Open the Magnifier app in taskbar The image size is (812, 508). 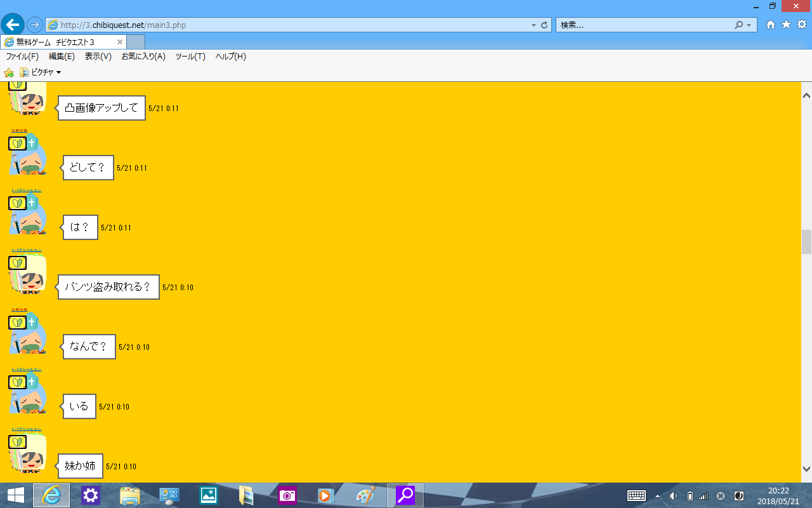pyautogui.click(x=405, y=495)
